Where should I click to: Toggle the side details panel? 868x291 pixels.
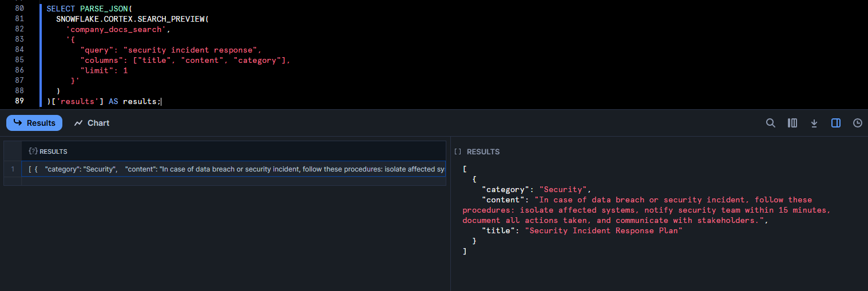836,123
